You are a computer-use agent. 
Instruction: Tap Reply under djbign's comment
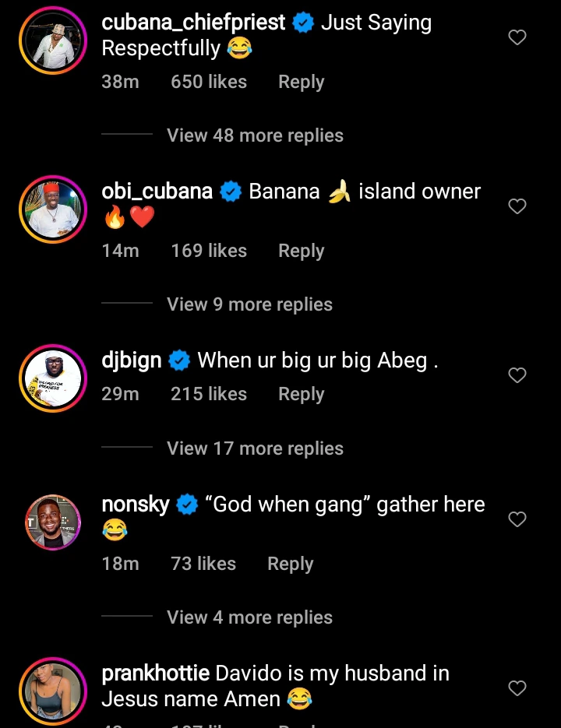pos(301,395)
